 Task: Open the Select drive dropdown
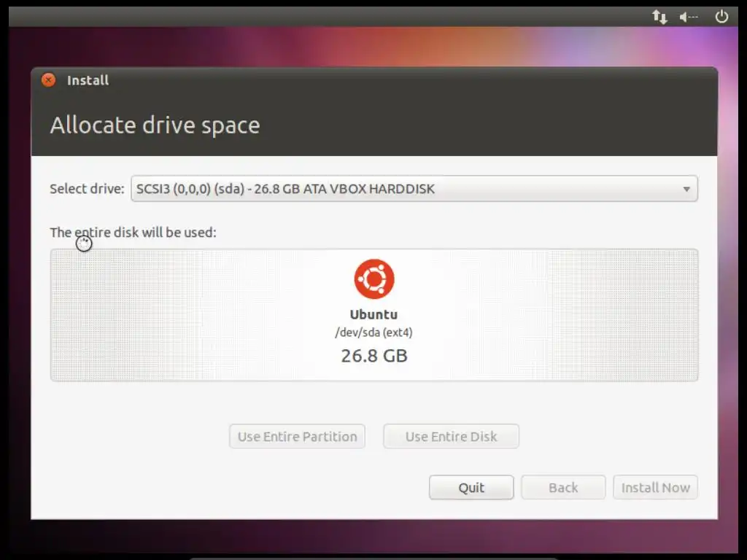point(414,189)
